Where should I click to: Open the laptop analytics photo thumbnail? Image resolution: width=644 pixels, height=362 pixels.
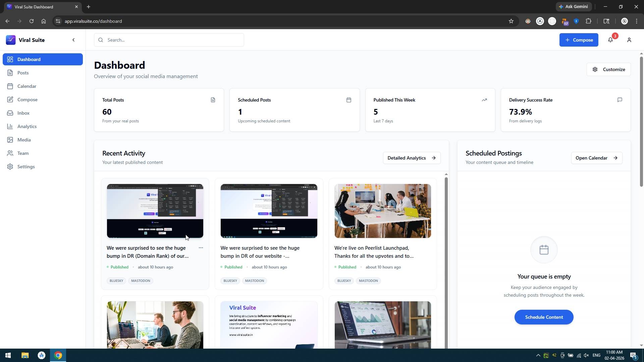pos(383,325)
